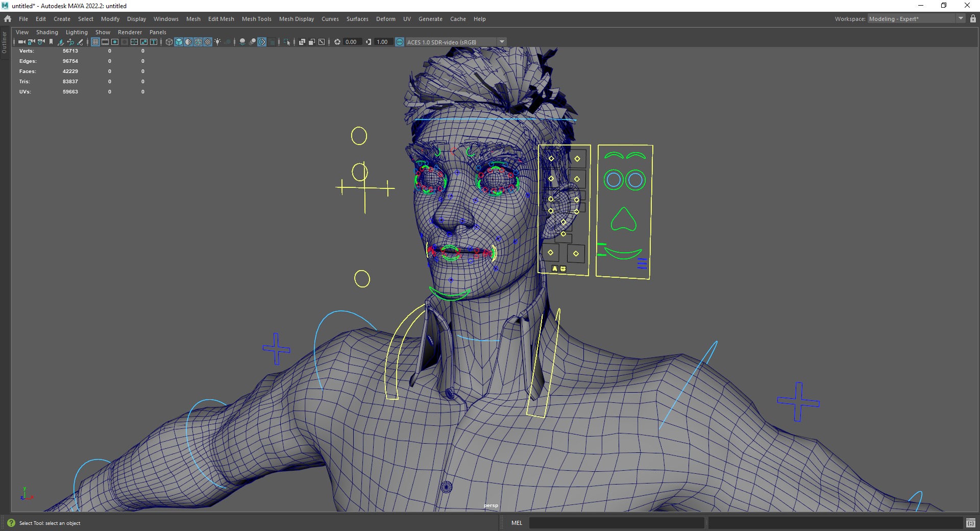Click the Tris count value 83837
This screenshot has height=531, width=980.
click(70, 82)
